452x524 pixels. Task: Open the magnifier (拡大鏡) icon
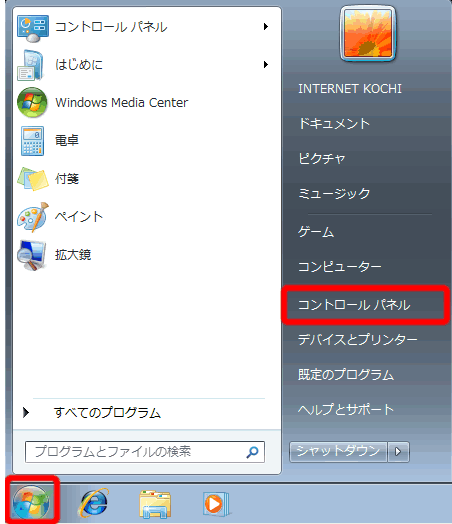[x=32, y=255]
